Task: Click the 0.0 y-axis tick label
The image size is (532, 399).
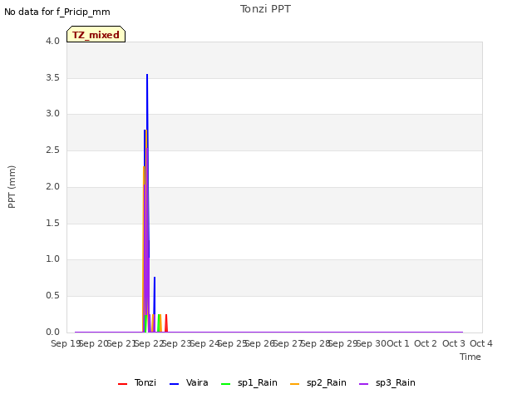Action: tap(52, 332)
